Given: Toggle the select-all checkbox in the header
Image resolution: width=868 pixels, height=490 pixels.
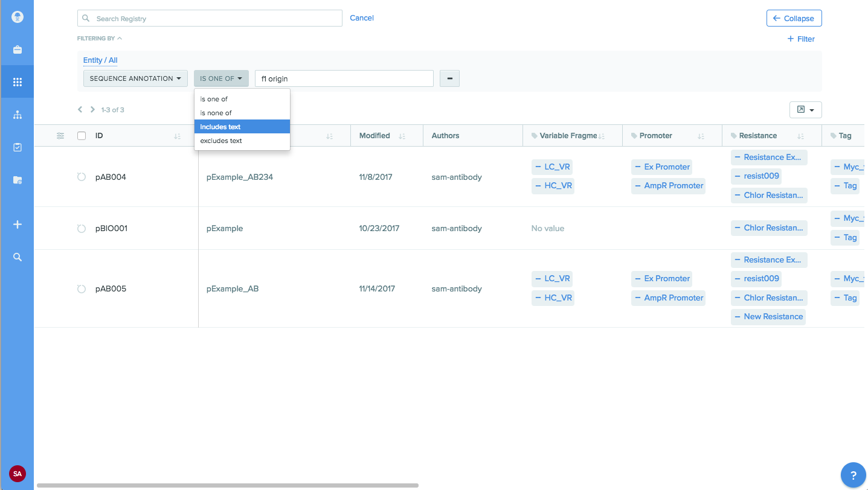Looking at the screenshot, I should tap(82, 136).
